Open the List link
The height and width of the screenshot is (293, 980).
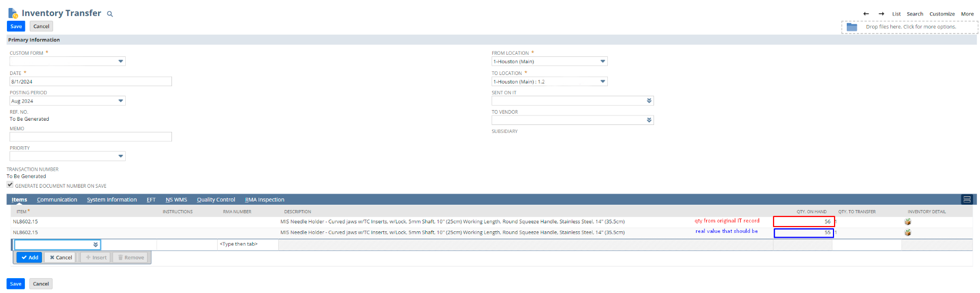click(896, 14)
